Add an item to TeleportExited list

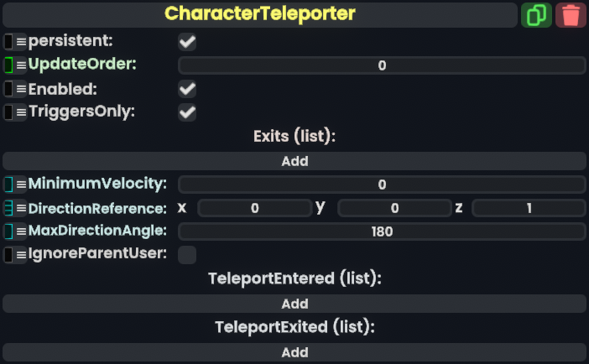tap(294, 352)
